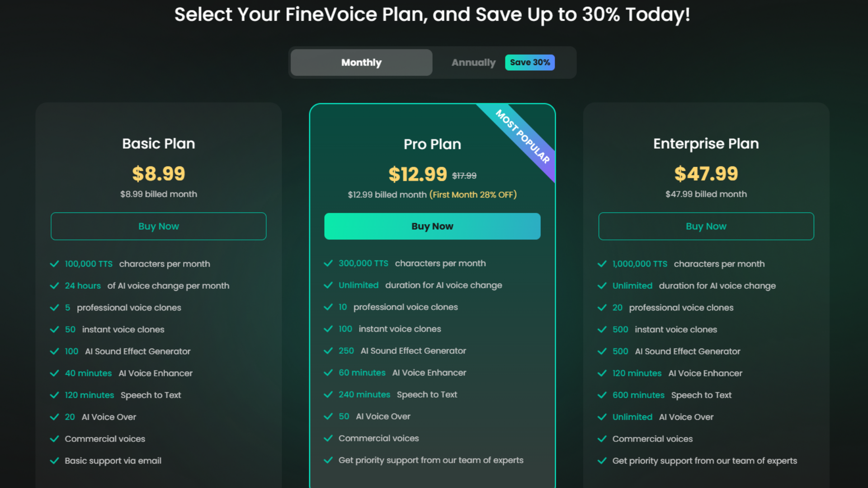Click checkmark beside Unlimited AI Voice Over
The width and height of the screenshot is (868, 488).
pos(602,417)
